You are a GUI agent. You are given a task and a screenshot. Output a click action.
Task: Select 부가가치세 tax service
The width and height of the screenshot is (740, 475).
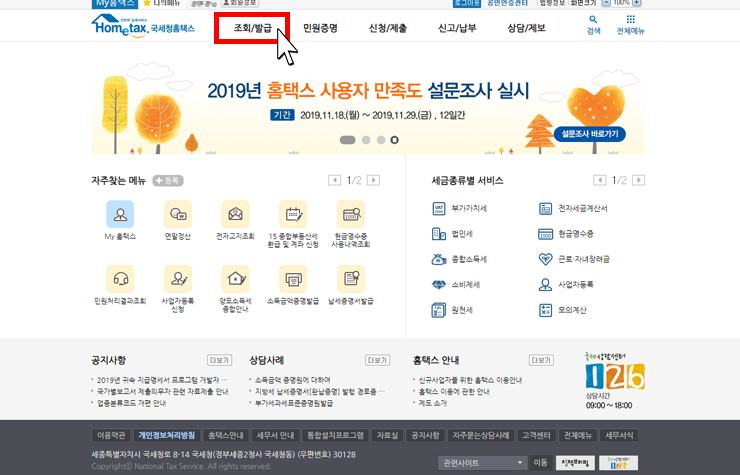pos(459,208)
